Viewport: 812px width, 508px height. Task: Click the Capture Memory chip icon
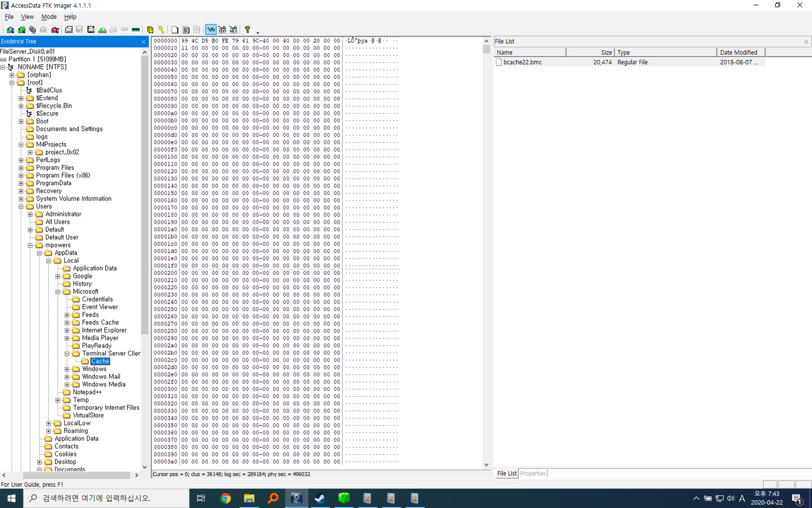coord(136,30)
